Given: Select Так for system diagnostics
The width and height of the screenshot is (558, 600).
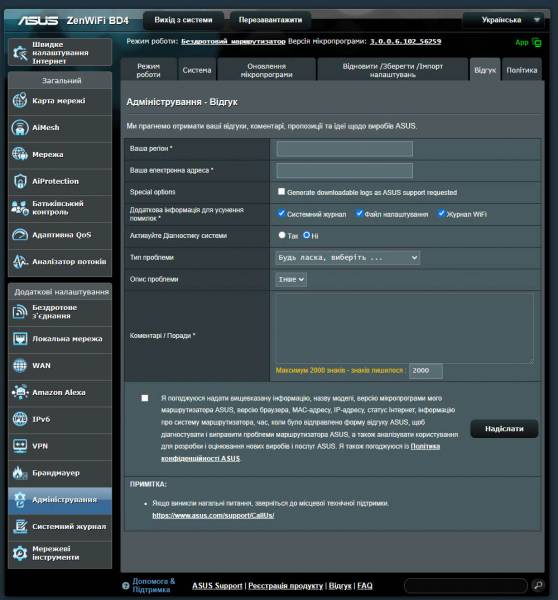Looking at the screenshot, I should pos(282,235).
